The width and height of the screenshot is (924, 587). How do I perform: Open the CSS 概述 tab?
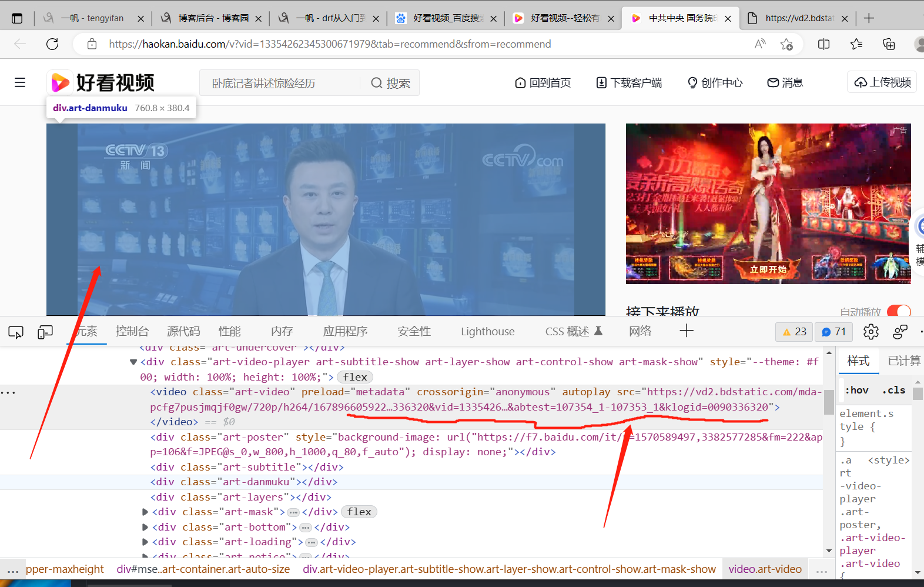[x=574, y=331]
